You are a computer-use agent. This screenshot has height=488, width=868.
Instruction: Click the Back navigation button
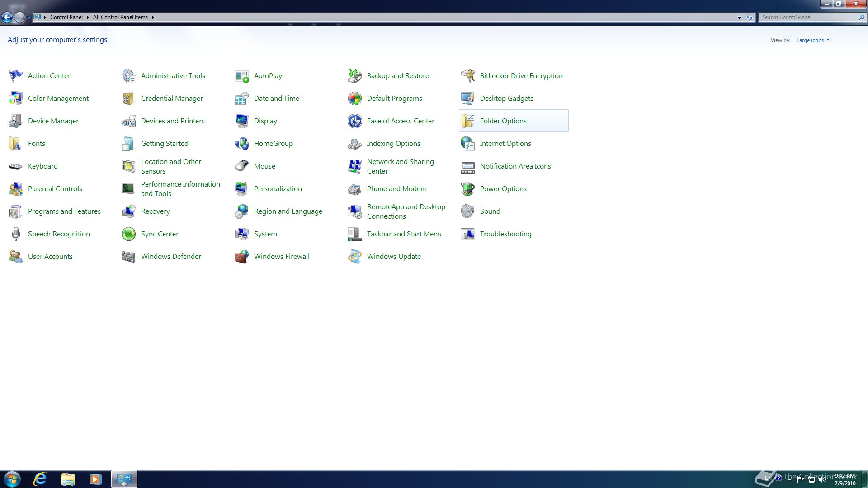click(x=7, y=17)
